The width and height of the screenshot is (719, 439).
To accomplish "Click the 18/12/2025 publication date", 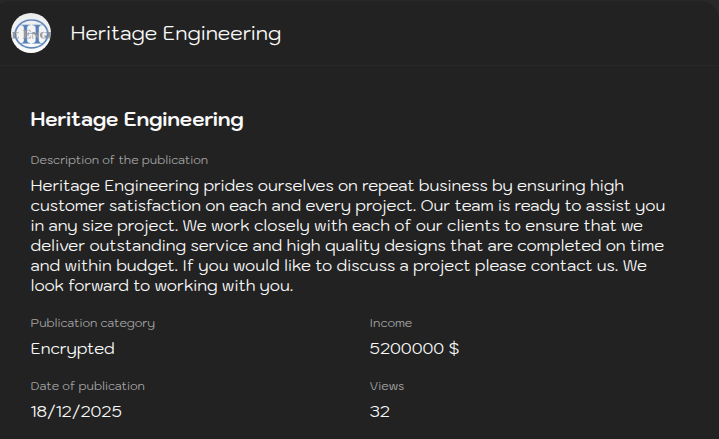I will click(77, 411).
